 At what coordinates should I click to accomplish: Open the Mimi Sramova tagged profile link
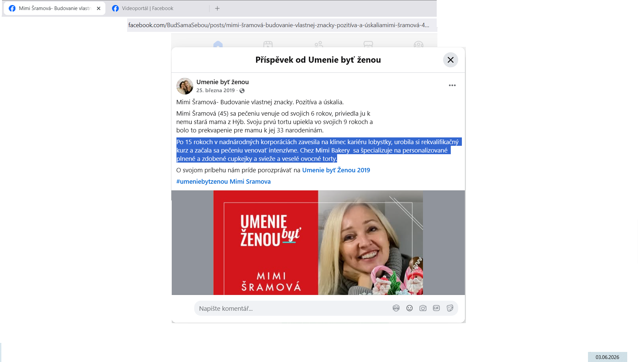click(250, 182)
